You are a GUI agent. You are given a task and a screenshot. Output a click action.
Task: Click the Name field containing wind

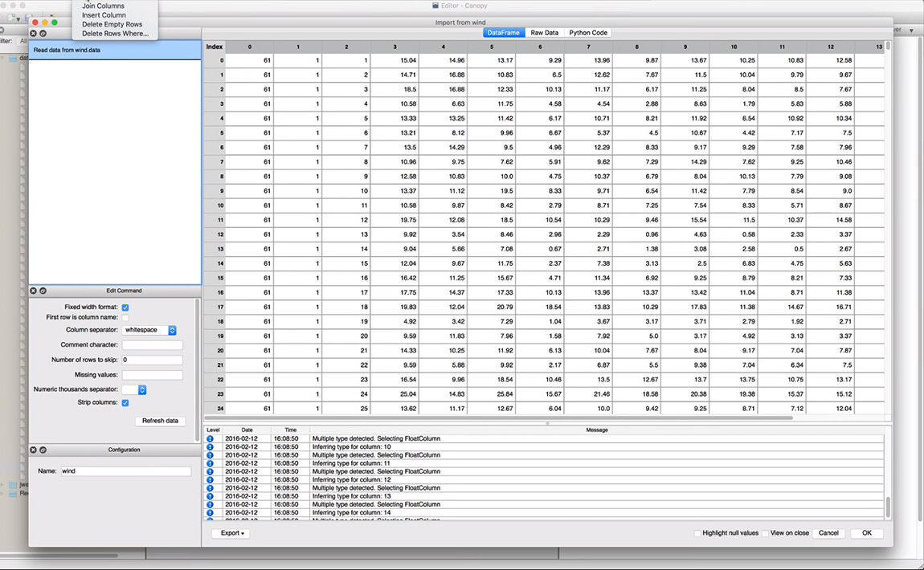click(126, 471)
